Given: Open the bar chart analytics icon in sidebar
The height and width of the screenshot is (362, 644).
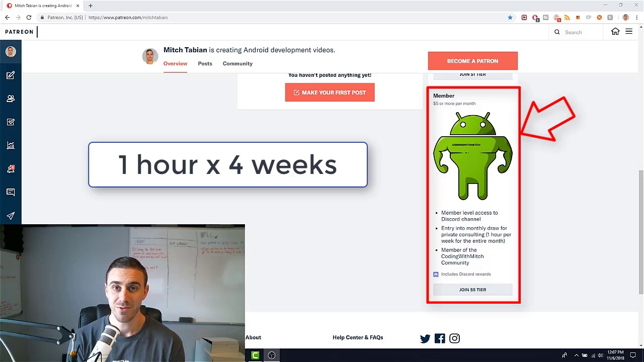Looking at the screenshot, I should [x=11, y=145].
